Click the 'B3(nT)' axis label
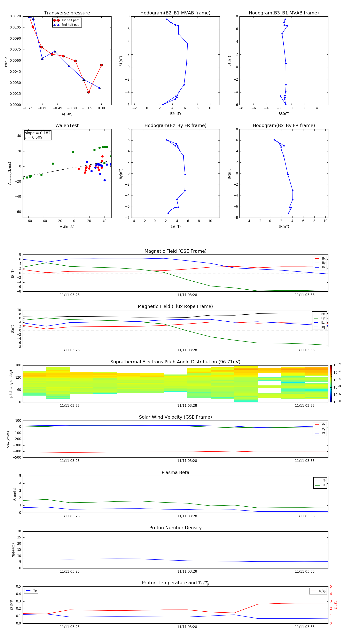This screenshot has height=644, width=351. [x=284, y=114]
